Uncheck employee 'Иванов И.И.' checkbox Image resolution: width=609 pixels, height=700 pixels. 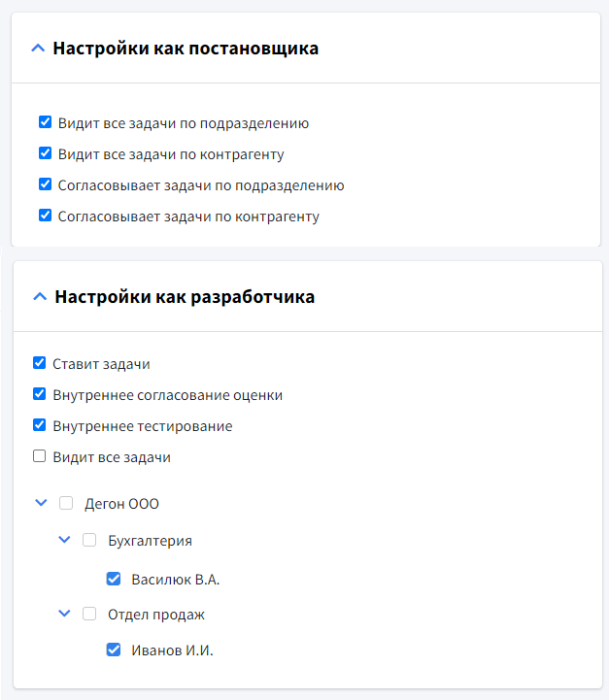pos(114,650)
